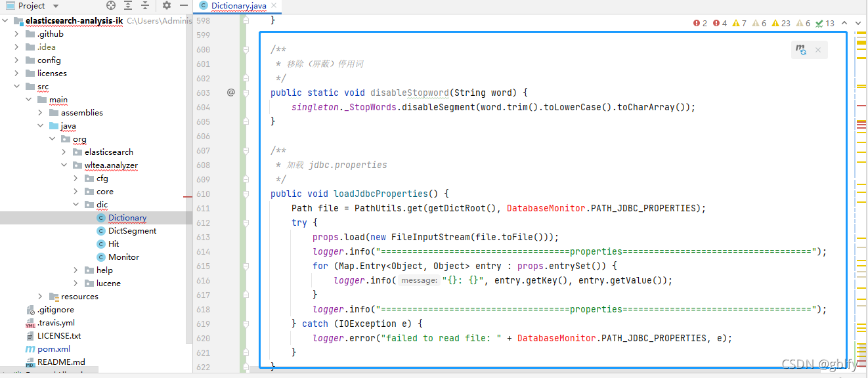
Task: Select the Monitor class in tree
Action: point(123,257)
